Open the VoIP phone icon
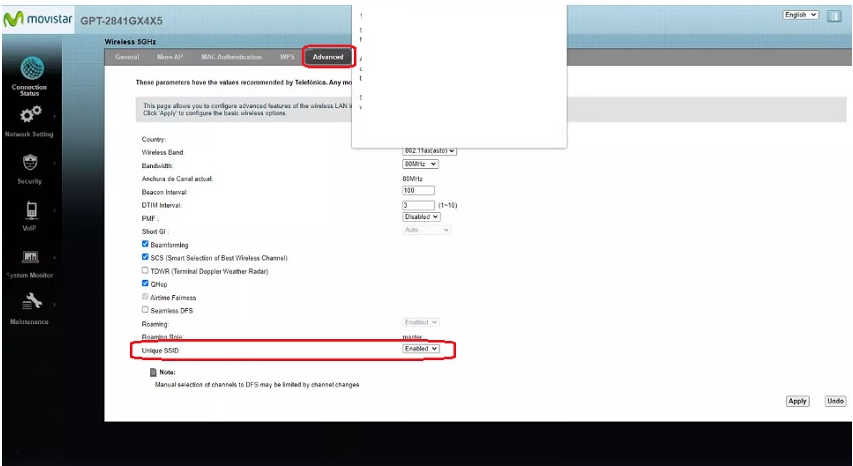 coord(29,210)
